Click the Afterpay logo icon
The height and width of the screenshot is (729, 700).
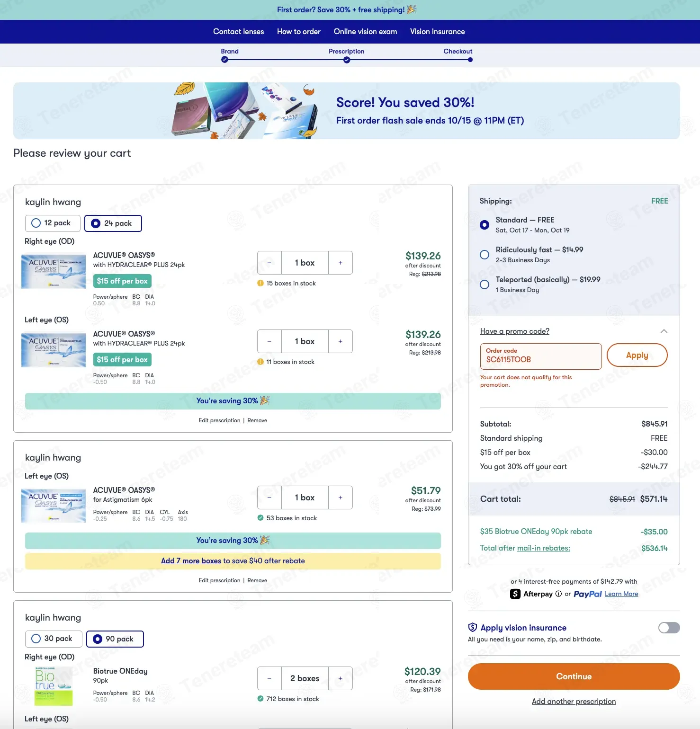[x=515, y=594]
